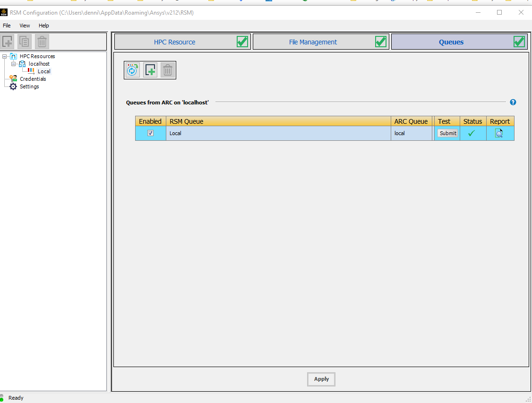The height and width of the screenshot is (403, 532).
Task: Open Settings in the tree
Action: (x=29, y=86)
